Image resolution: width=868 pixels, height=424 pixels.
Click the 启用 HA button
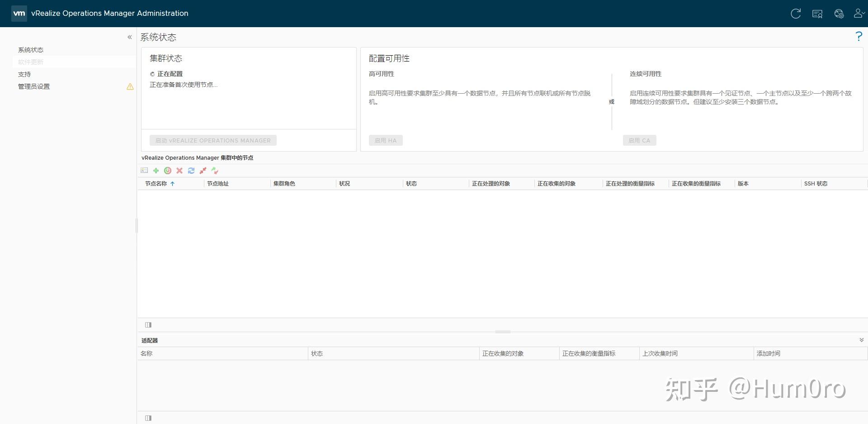click(385, 140)
